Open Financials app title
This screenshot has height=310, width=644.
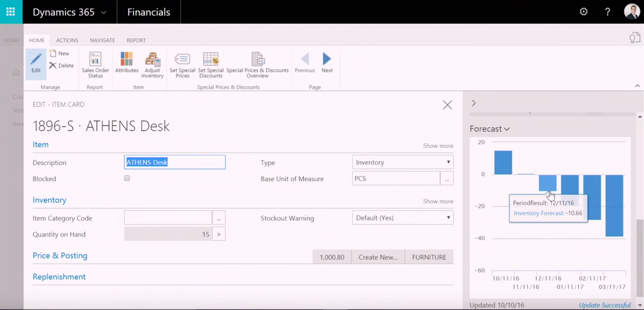[149, 12]
